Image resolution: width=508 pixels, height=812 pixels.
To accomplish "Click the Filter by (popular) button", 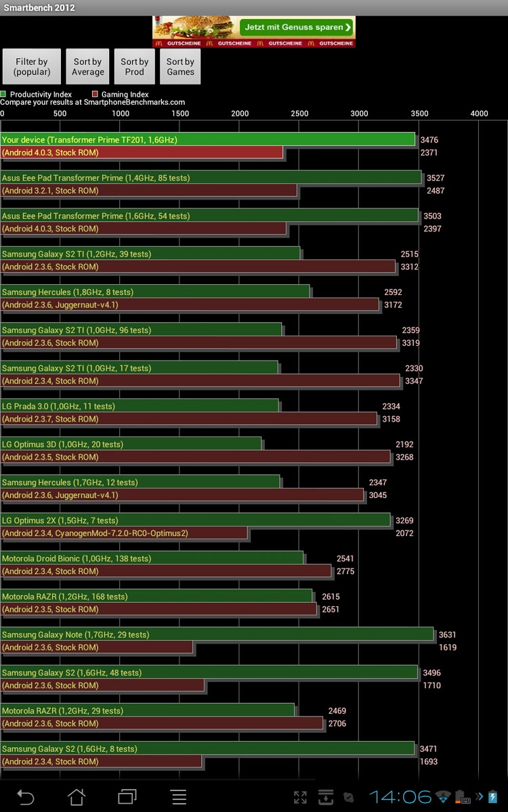I will click(x=32, y=66).
